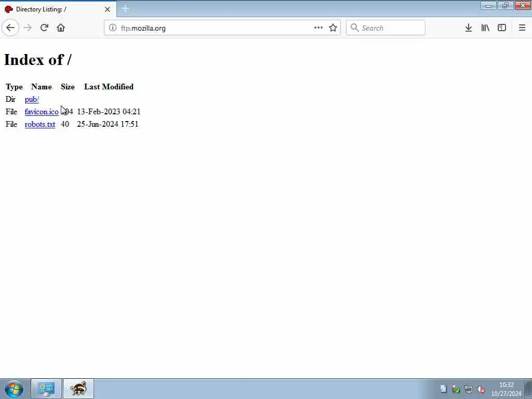Click the Index of / heading
Viewport: 532px width, 399px height.
pos(37,60)
